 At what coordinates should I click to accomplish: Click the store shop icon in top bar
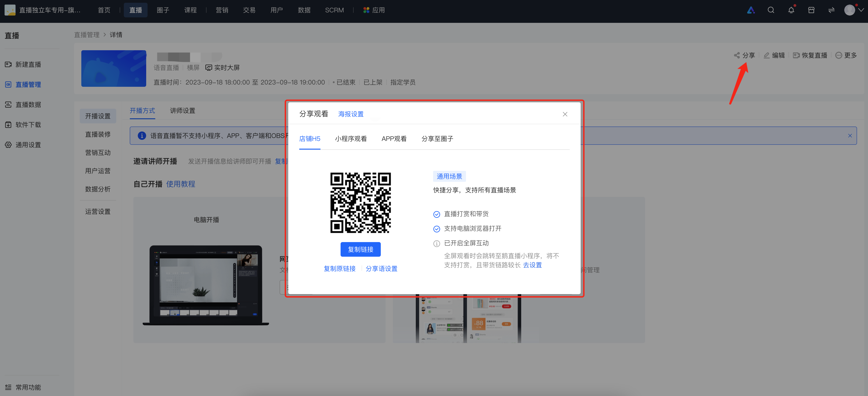[x=811, y=10]
